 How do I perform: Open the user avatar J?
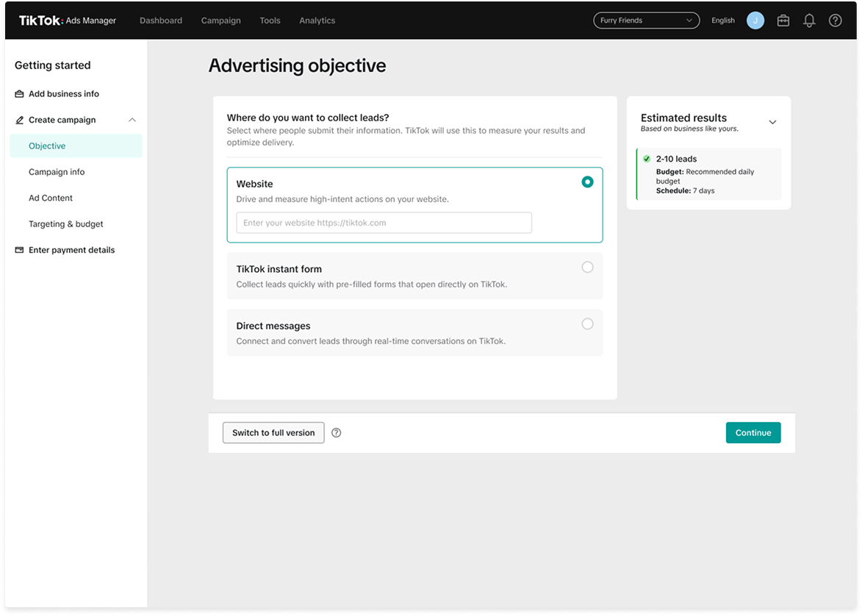[x=755, y=21]
